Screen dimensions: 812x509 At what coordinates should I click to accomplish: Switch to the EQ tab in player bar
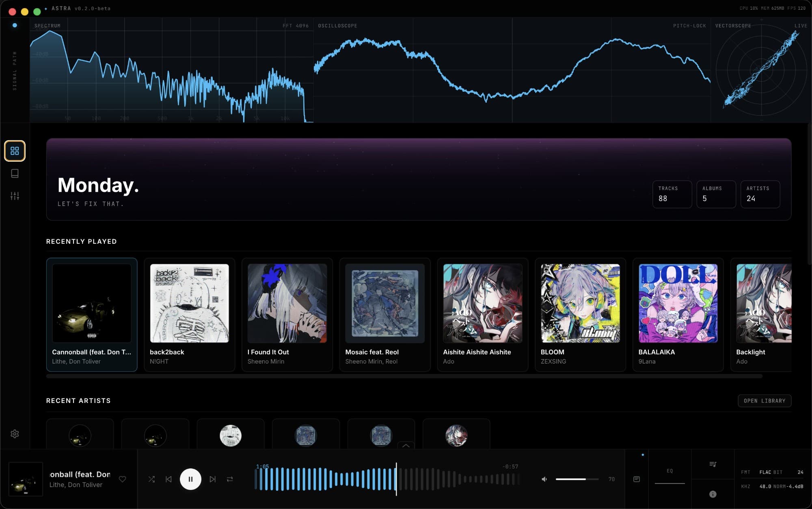(669, 471)
